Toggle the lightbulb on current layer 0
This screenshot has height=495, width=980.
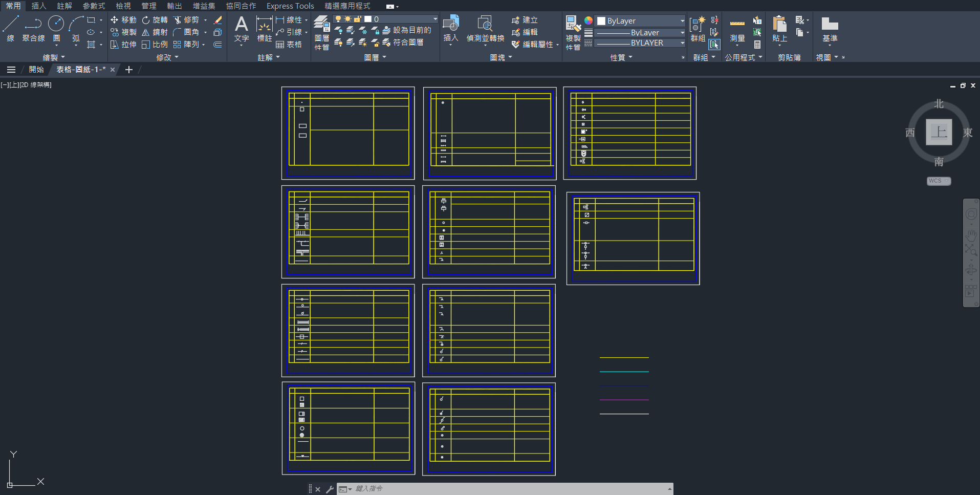(338, 19)
